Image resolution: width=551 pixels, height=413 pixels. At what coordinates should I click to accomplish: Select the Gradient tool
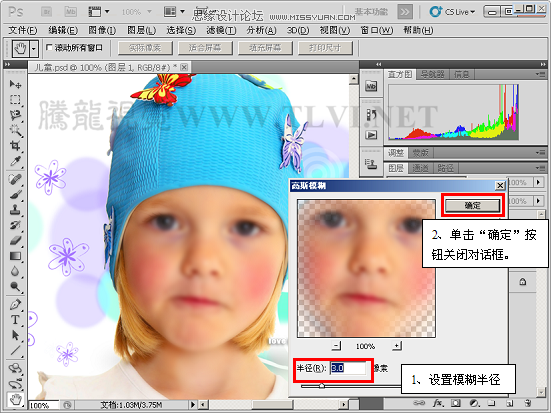pos(15,256)
